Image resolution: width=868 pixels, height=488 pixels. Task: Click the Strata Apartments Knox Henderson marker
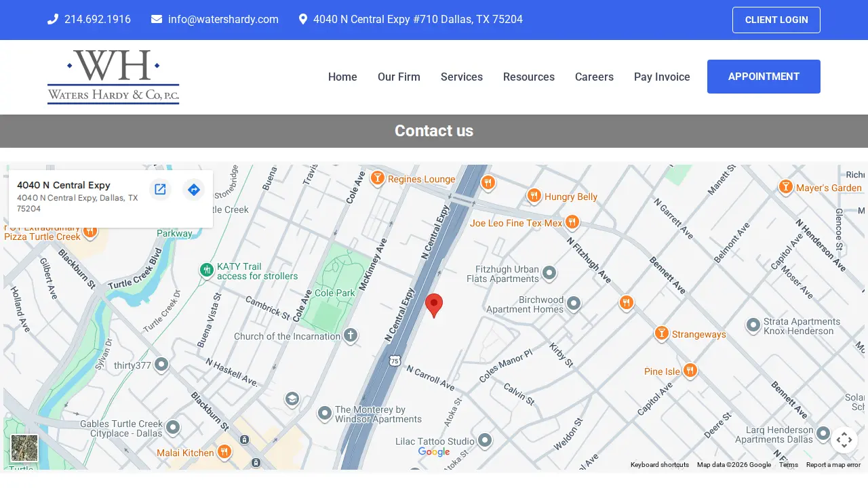tap(753, 325)
